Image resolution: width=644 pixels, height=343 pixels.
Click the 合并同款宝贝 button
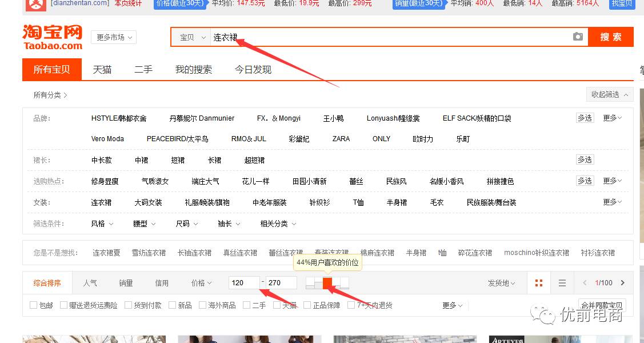(602, 305)
